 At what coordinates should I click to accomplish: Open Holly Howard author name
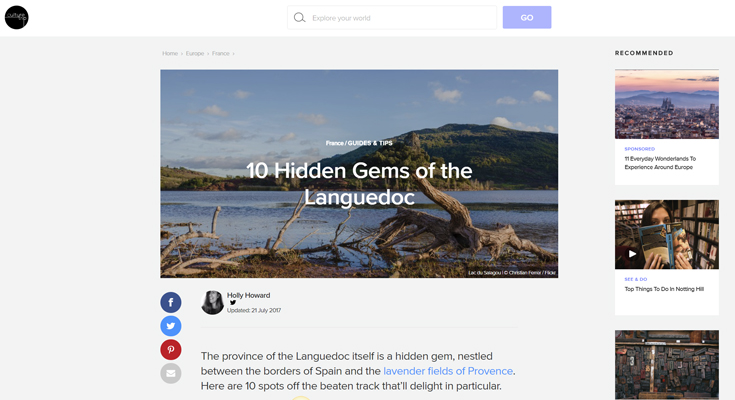tap(248, 295)
